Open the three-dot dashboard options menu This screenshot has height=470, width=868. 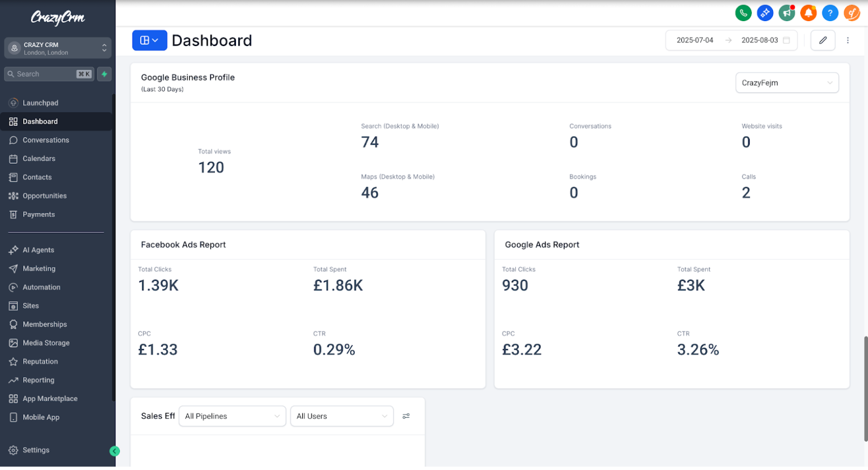(x=847, y=41)
